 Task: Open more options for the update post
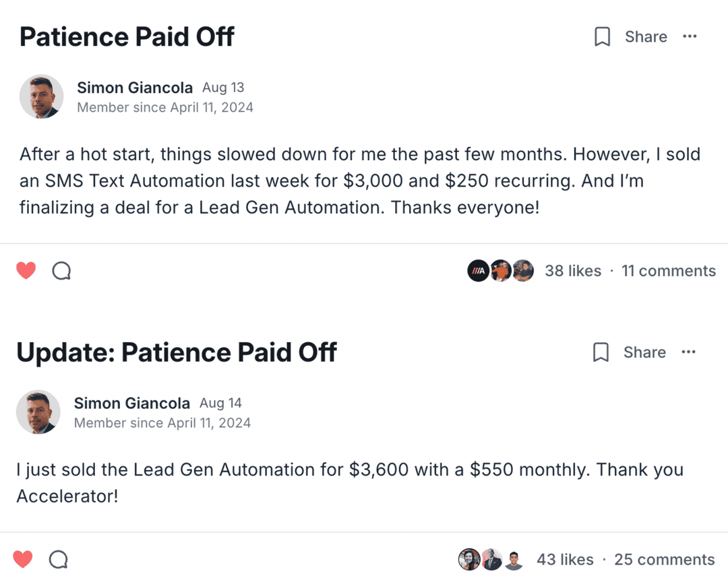pos(688,352)
